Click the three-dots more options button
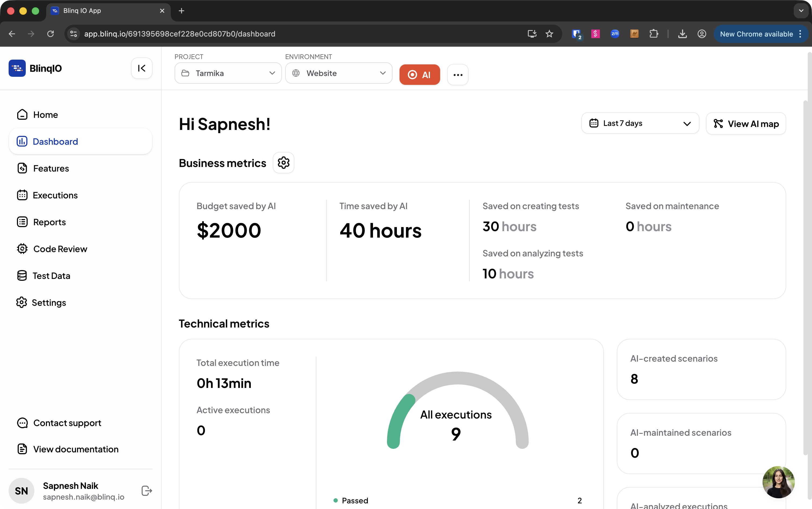Viewport: 812px width, 509px height. coord(458,75)
